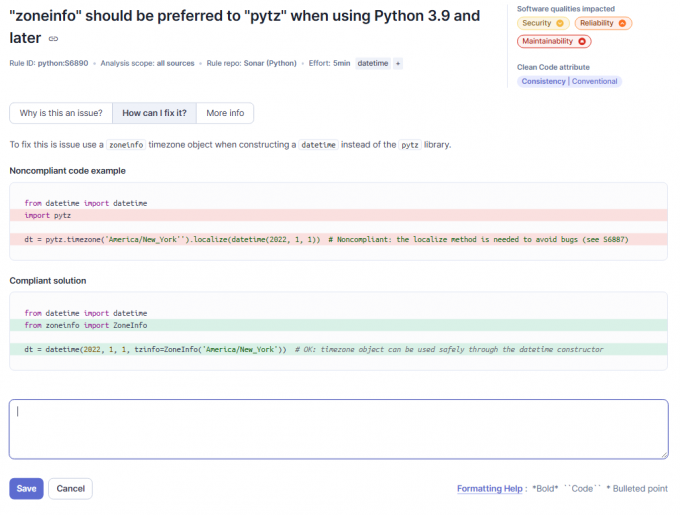Click the 'from zoneinfo import ZoneInfo' line
Screen dimensions: 680x515
pos(338,325)
